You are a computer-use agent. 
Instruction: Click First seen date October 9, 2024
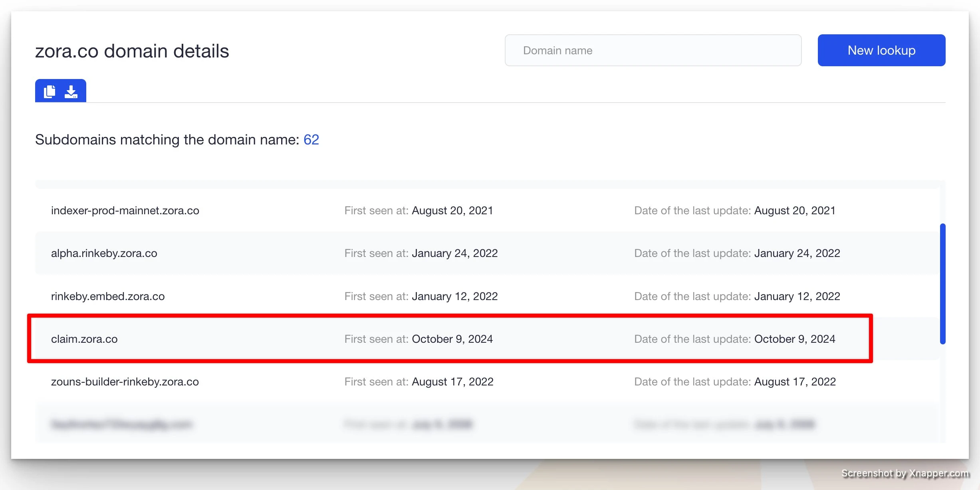pos(452,339)
